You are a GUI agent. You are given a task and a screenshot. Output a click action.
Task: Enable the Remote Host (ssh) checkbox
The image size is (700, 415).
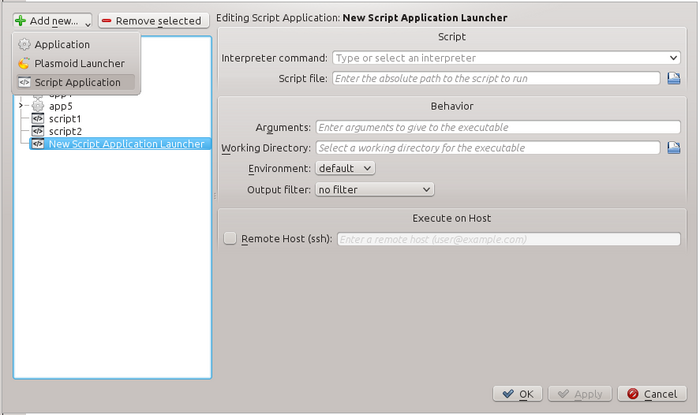[230, 239]
